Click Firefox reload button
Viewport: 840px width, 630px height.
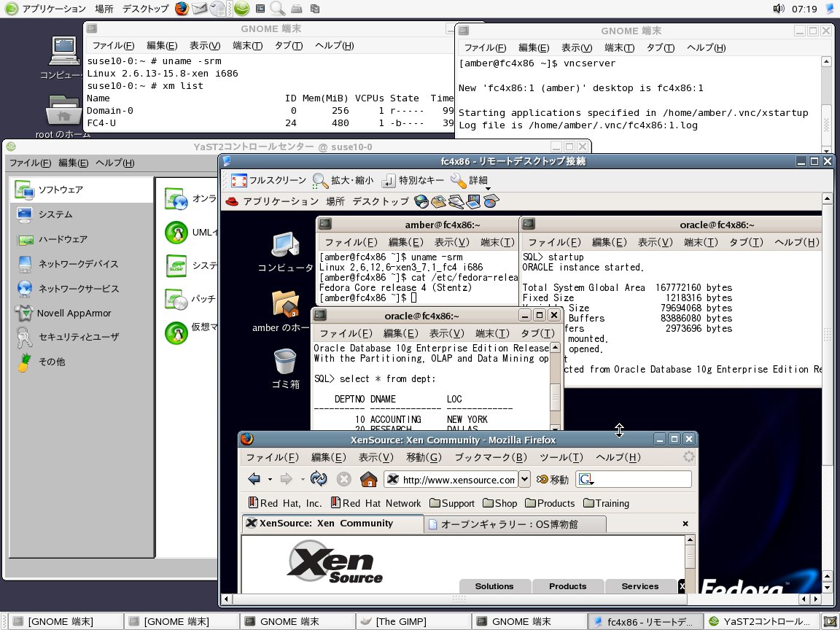tap(319, 479)
